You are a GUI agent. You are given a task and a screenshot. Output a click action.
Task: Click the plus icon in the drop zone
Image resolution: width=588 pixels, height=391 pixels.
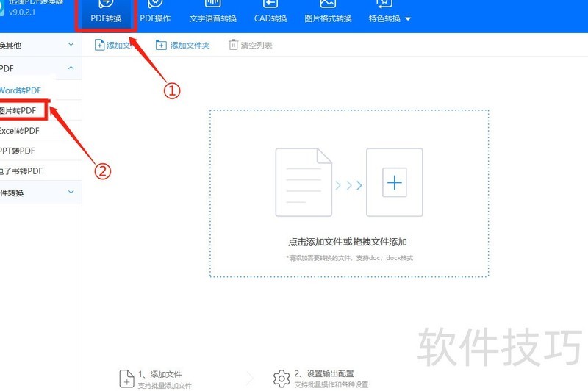(395, 182)
